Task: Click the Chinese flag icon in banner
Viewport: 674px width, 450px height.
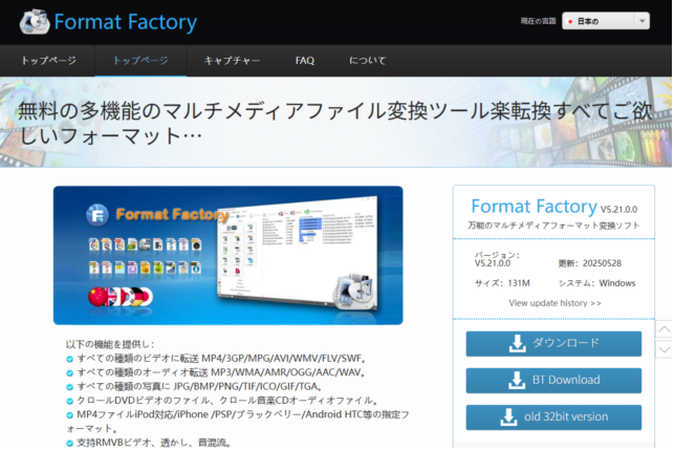Action: tap(97, 297)
